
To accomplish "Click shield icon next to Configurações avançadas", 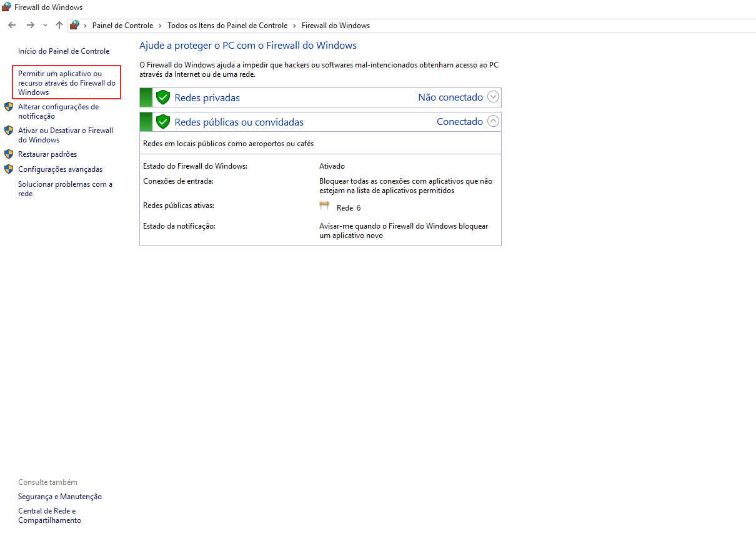I will (x=9, y=169).
